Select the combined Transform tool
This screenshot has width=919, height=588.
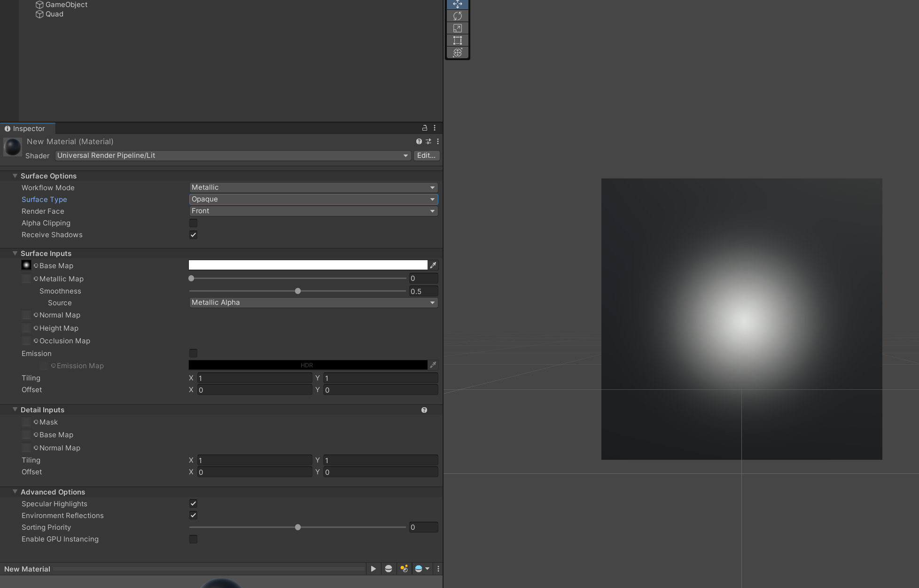click(457, 53)
